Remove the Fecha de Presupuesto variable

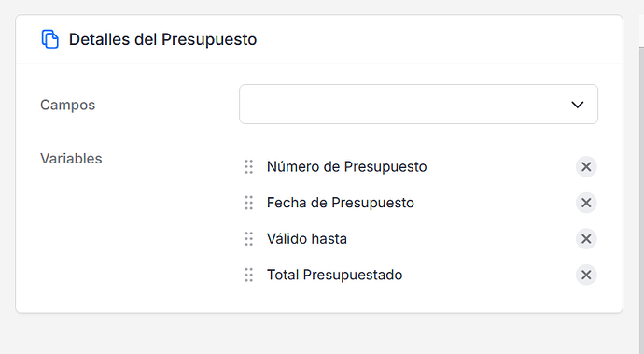point(586,203)
